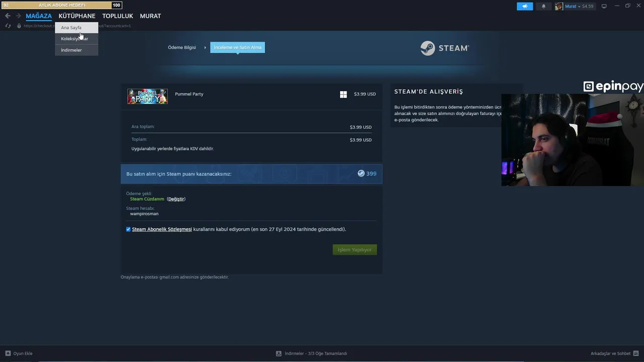Open the MURAT menu
This screenshot has width=644, height=362.
pyautogui.click(x=150, y=16)
